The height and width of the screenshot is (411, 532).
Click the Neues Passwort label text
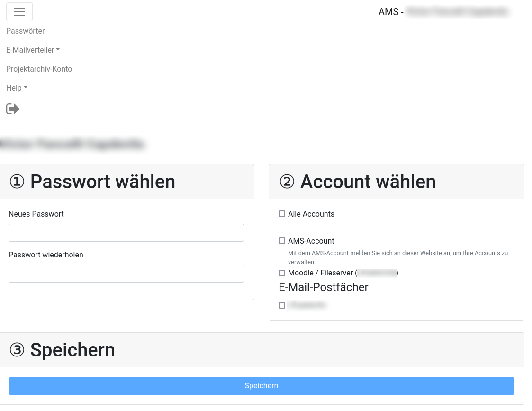36,214
